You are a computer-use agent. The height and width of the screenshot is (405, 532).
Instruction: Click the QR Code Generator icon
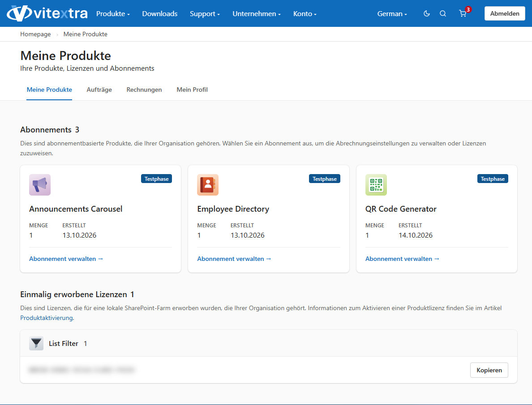[376, 185]
